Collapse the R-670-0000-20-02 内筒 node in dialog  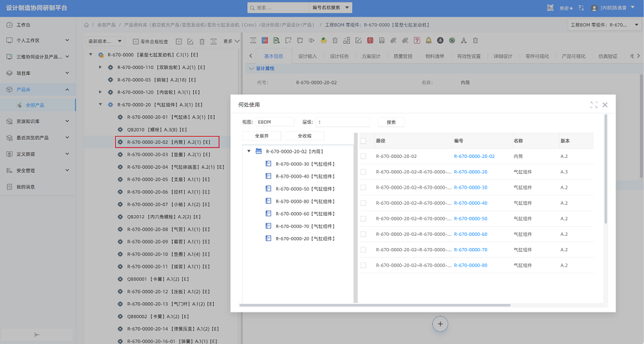click(x=249, y=151)
